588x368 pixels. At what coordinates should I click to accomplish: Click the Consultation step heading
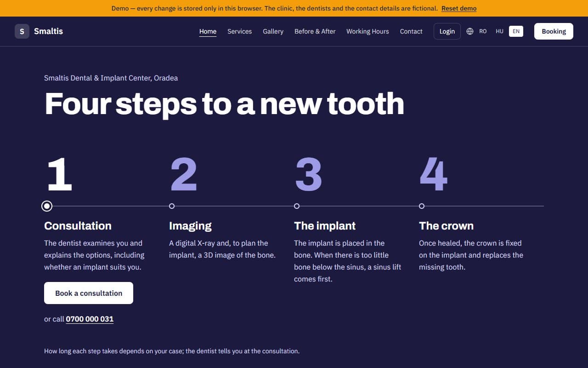78,226
